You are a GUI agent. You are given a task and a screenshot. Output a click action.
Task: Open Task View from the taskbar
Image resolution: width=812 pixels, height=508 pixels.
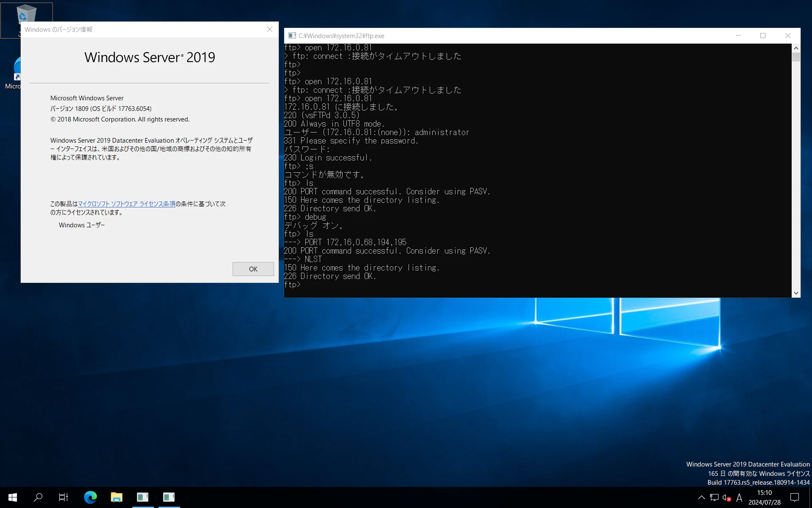[x=63, y=497]
